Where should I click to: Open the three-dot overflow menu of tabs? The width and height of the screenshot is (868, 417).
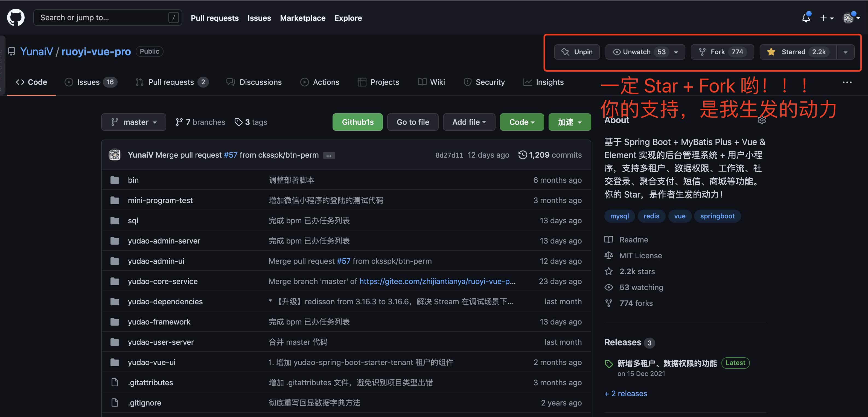click(847, 82)
